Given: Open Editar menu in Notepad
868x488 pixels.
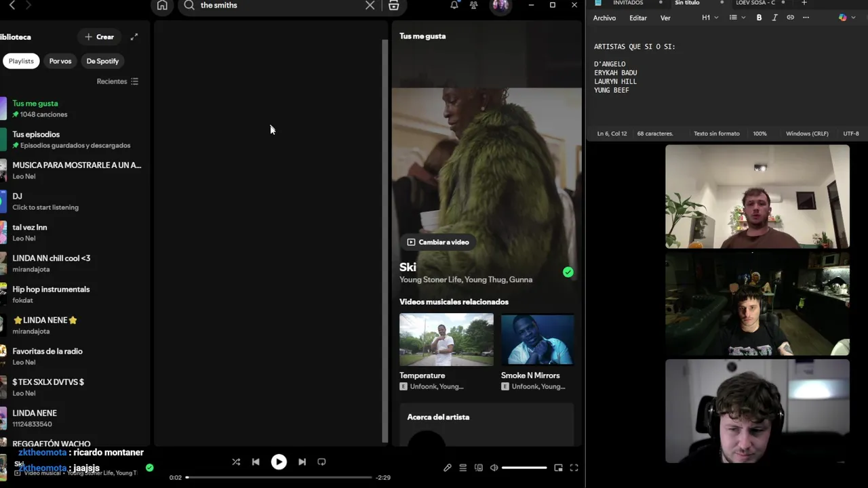Looking at the screenshot, I should tap(638, 18).
